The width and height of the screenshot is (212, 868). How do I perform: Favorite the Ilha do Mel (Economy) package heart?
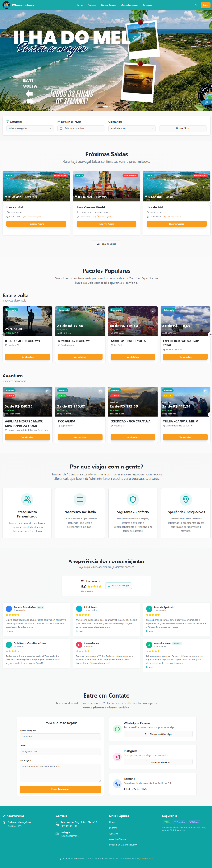[x=48, y=311]
